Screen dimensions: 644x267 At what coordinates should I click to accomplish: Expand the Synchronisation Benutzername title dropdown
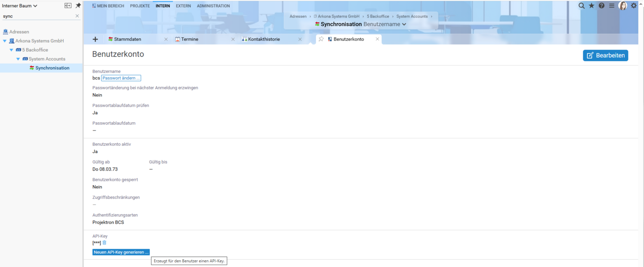pos(404,24)
